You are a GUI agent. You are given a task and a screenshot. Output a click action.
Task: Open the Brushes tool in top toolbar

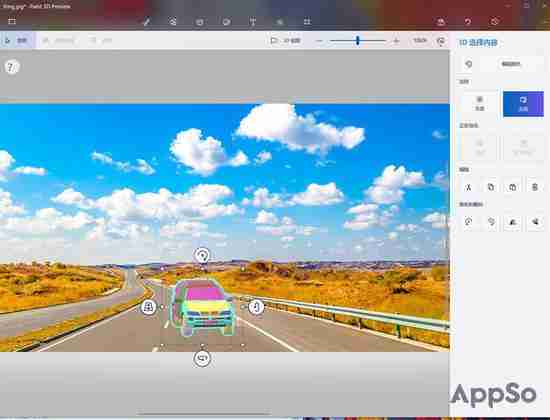147,22
